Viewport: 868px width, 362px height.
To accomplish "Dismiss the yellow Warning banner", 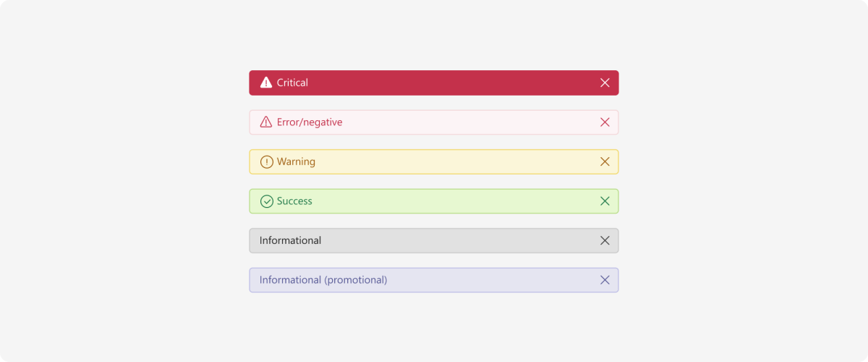I will pyautogui.click(x=605, y=161).
